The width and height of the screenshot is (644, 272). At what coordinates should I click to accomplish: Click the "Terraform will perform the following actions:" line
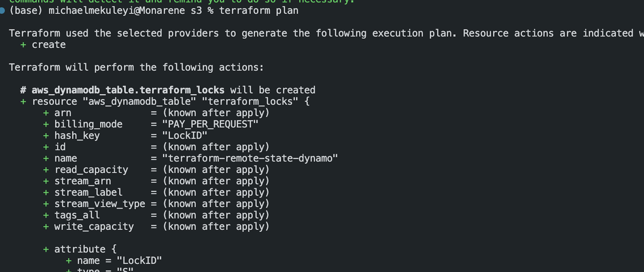(136, 67)
